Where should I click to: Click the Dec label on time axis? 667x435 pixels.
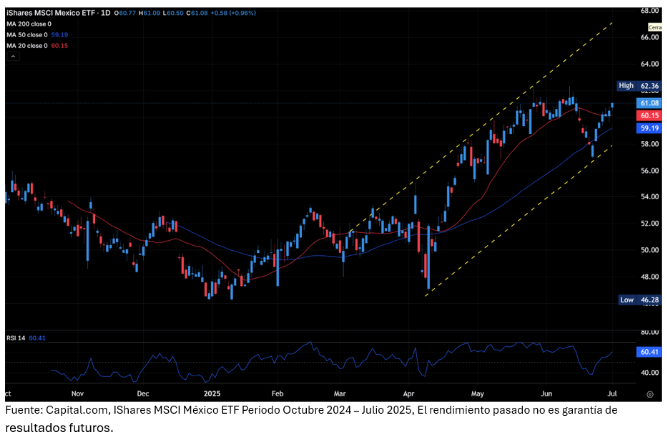[143, 394]
